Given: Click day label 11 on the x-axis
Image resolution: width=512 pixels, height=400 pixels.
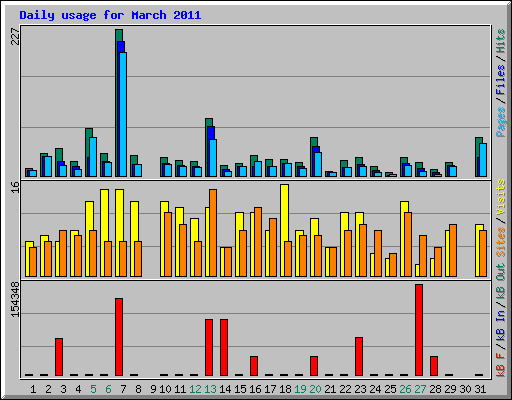Looking at the screenshot, I should [180, 389].
